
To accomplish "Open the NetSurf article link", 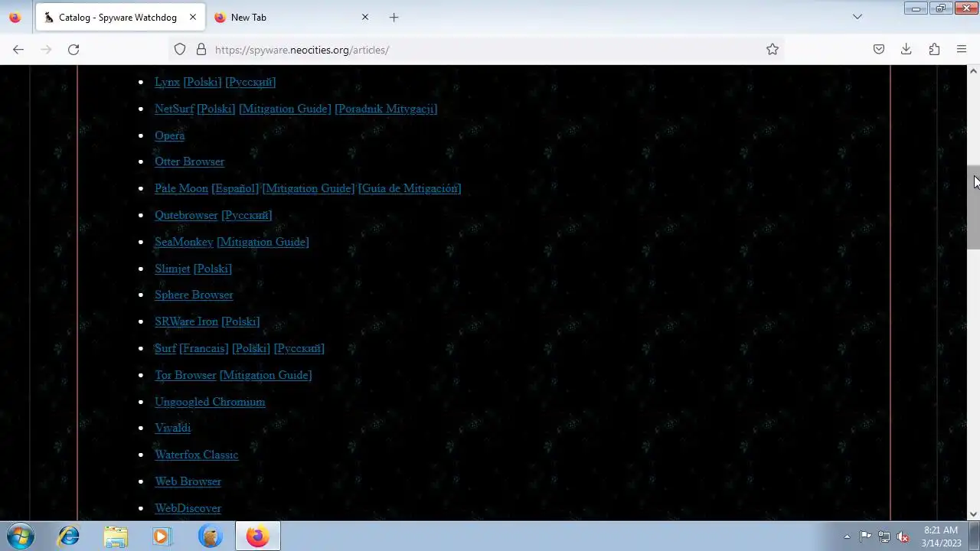I will pos(174,109).
